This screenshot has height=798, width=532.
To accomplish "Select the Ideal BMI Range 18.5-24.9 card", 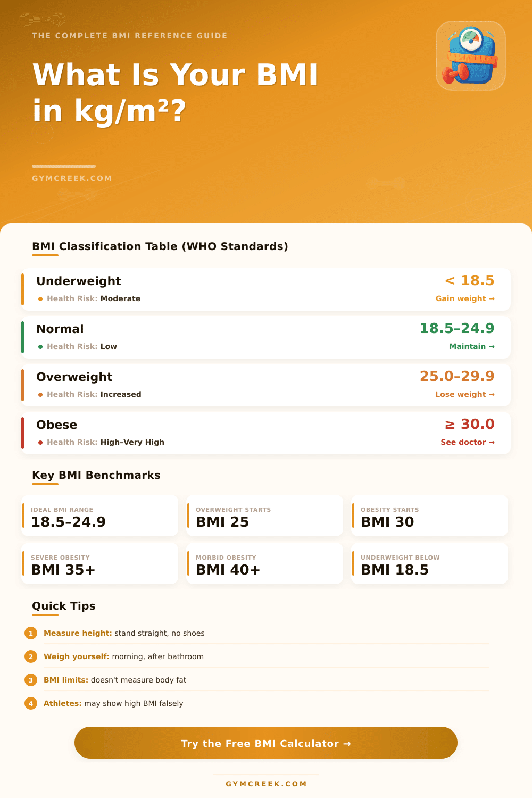I will pyautogui.click(x=99, y=516).
